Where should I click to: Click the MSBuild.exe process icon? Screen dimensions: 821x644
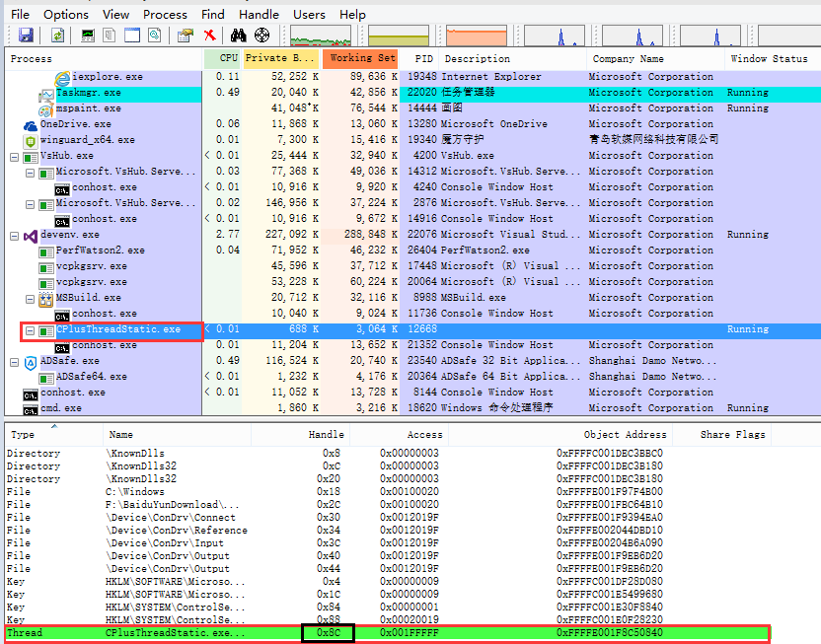[46, 299]
